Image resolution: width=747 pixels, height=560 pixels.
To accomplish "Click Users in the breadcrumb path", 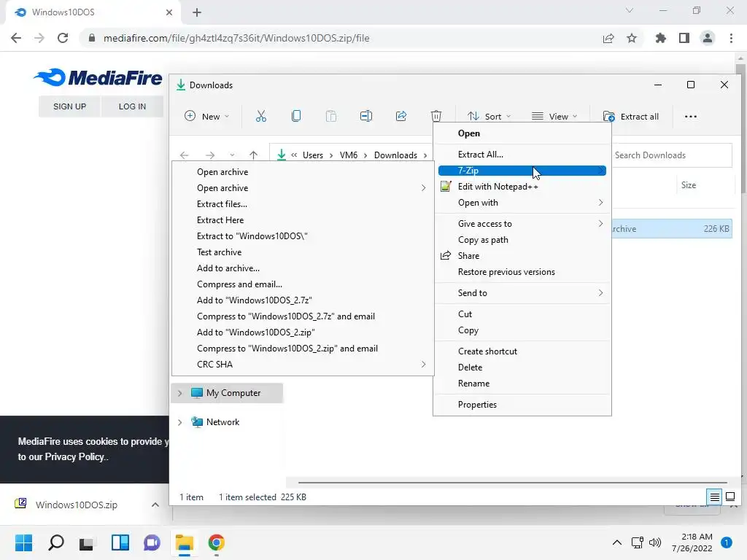I will 312,155.
